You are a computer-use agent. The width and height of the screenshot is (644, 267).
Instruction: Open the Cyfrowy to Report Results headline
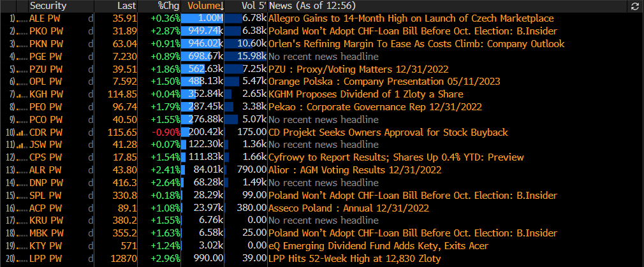point(397,158)
